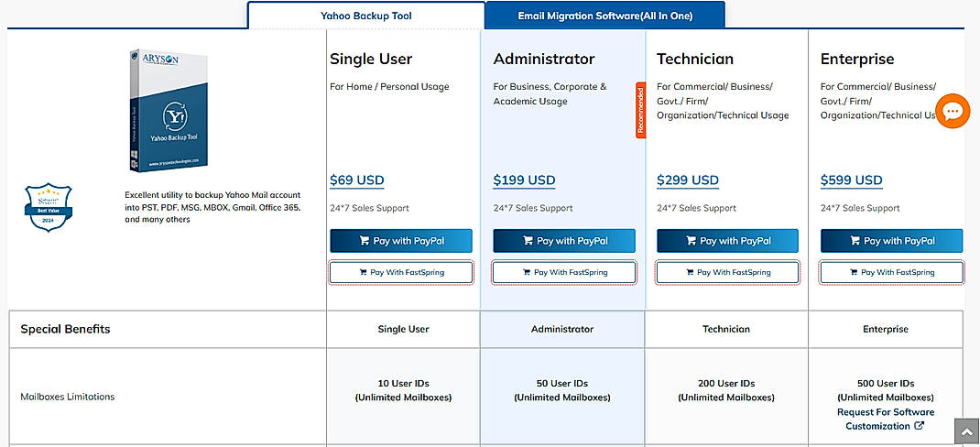Click the Administrator column header in benefits table
This screenshot has height=447, width=980.
pos(561,329)
